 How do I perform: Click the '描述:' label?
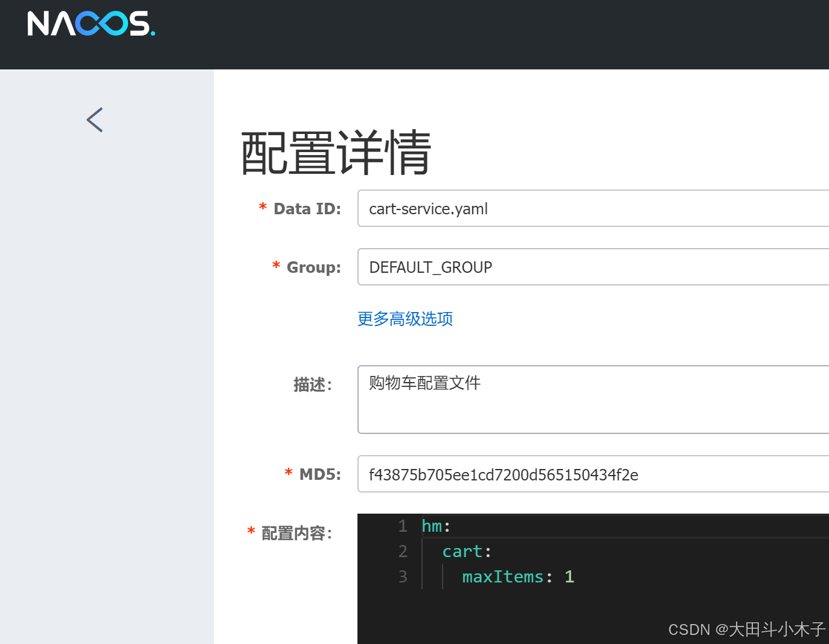point(313,384)
